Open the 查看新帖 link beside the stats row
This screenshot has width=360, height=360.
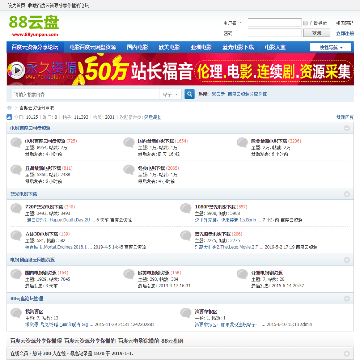(345, 117)
